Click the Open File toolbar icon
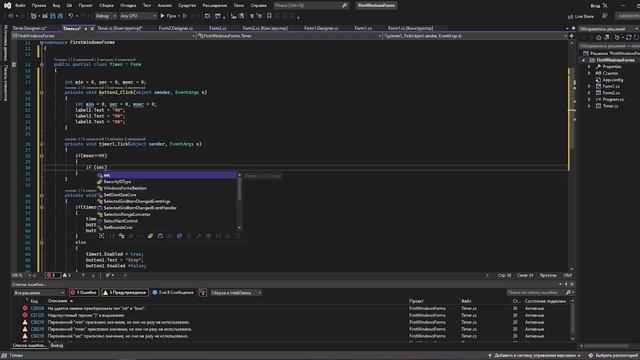Image resolution: width=640 pixels, height=360 pixels. click(x=45, y=16)
